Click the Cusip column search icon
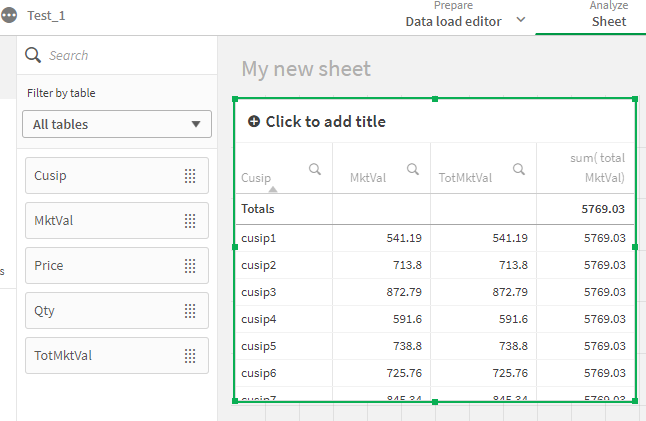The image size is (646, 421). pyautogui.click(x=315, y=170)
